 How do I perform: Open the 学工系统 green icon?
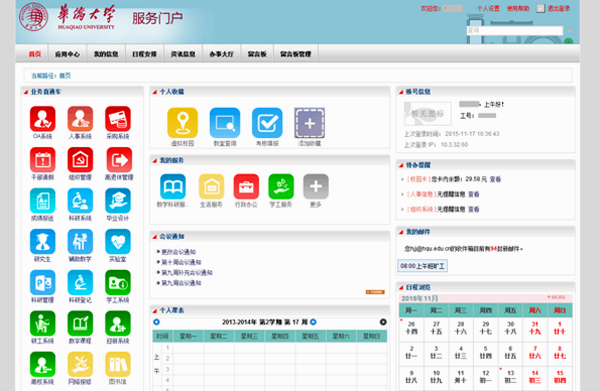(x=118, y=283)
